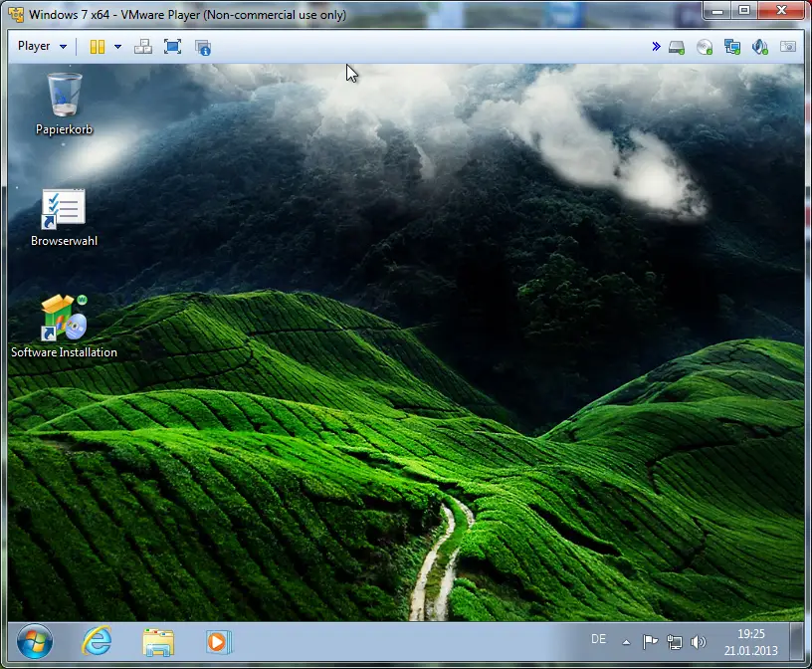Send Ctrl+Alt+Del using the toolbar icon
The width and height of the screenshot is (812, 669).
[143, 47]
